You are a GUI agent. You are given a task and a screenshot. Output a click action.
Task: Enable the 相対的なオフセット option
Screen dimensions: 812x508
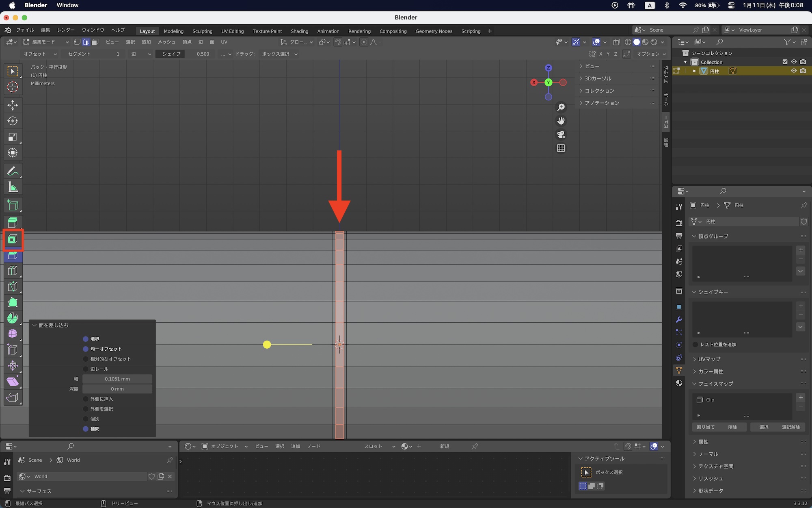coord(86,359)
